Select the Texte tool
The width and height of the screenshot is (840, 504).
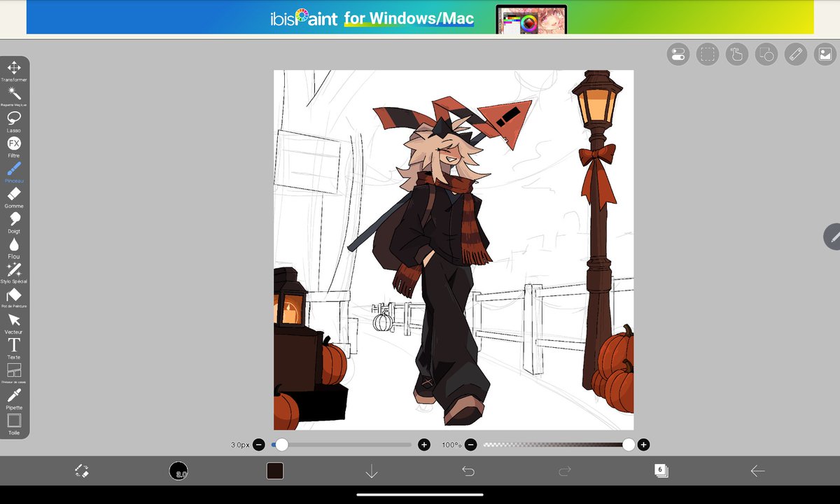pos(14,349)
